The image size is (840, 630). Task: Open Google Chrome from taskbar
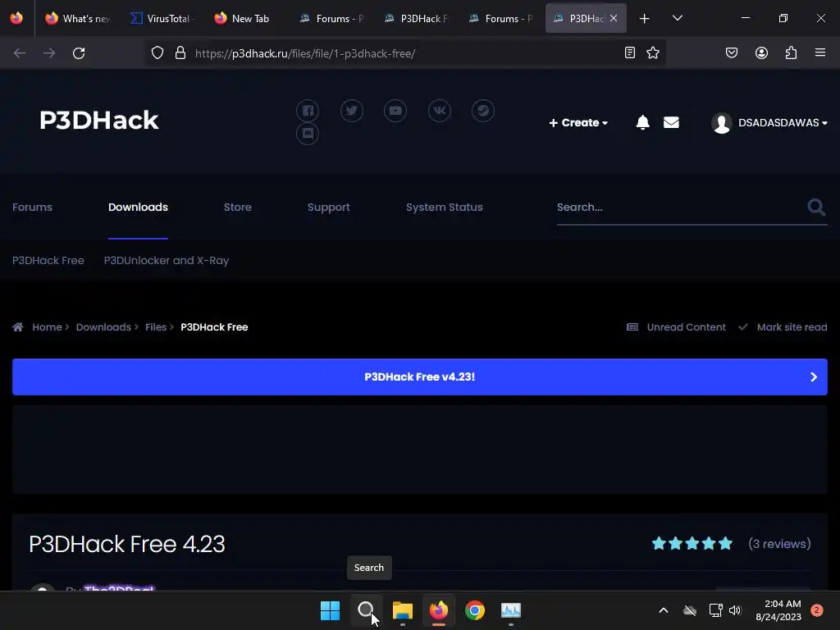(x=475, y=610)
